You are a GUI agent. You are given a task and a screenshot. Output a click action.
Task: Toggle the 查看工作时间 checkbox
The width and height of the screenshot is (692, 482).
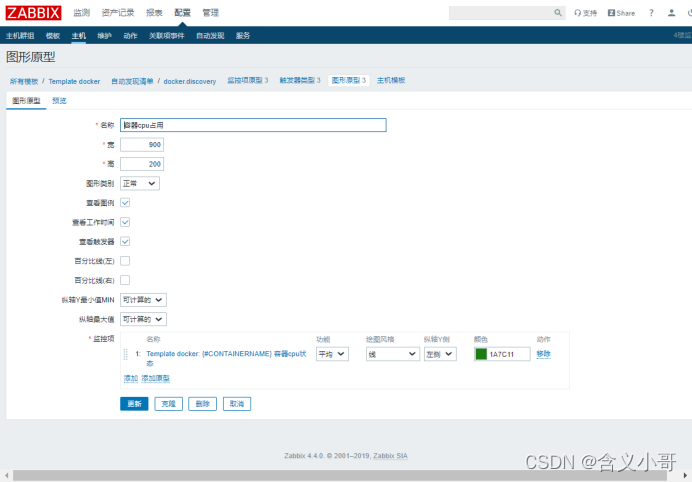[x=125, y=222]
